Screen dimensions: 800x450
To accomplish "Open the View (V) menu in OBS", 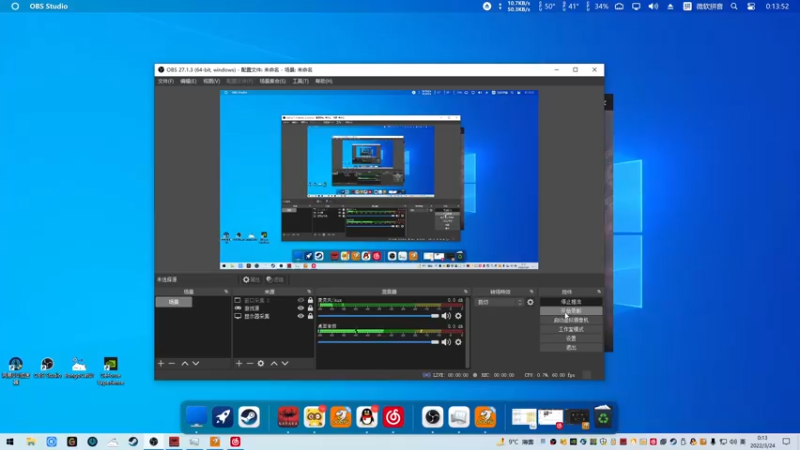I will tap(212, 81).
